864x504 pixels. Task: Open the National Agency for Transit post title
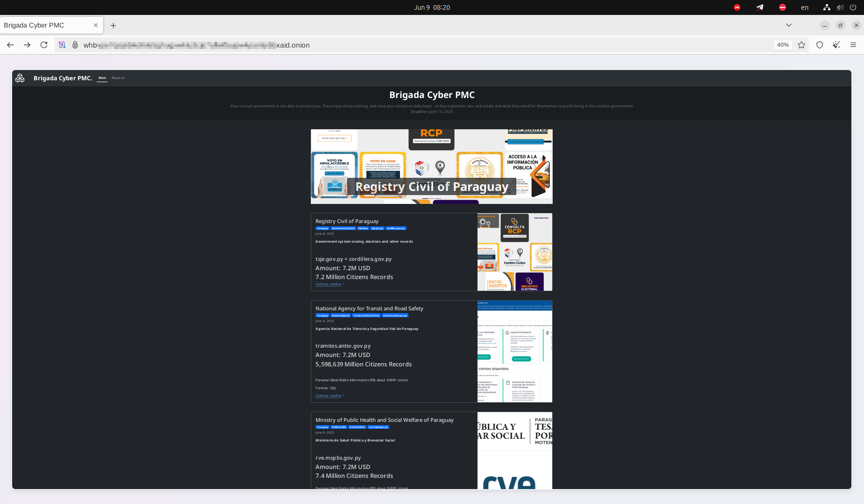(x=369, y=308)
